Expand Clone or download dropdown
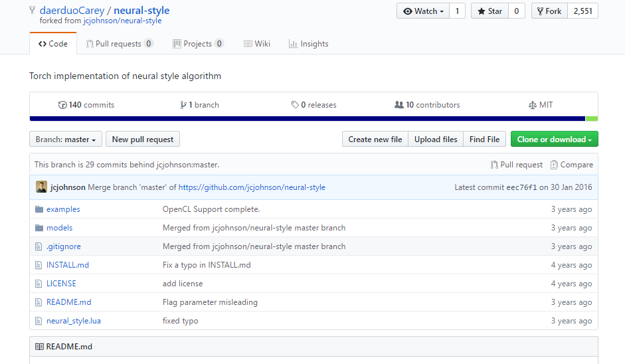 click(x=555, y=139)
